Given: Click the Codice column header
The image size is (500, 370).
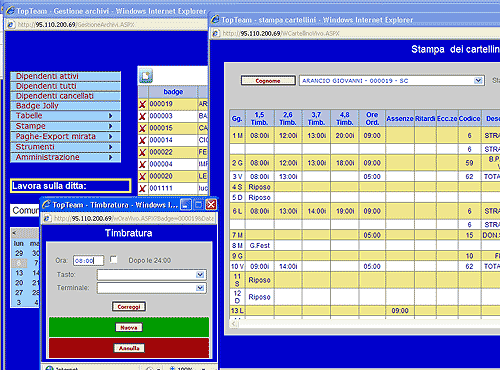Looking at the screenshot, I should [x=469, y=118].
